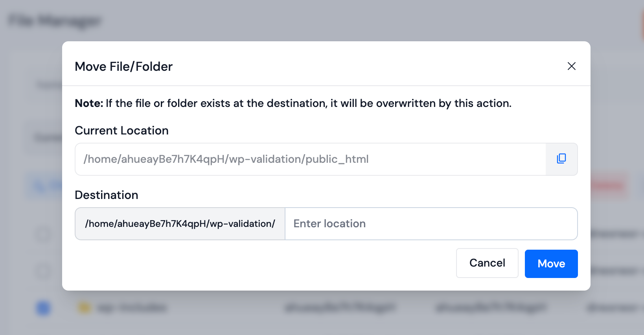Copy the current location path

[561, 159]
